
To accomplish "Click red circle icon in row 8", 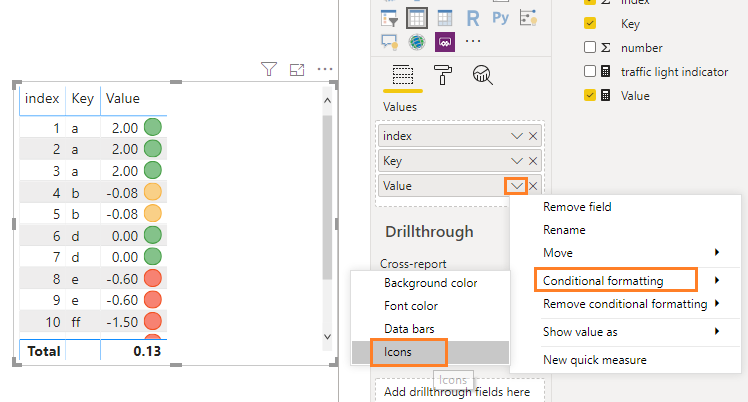I will (x=153, y=278).
